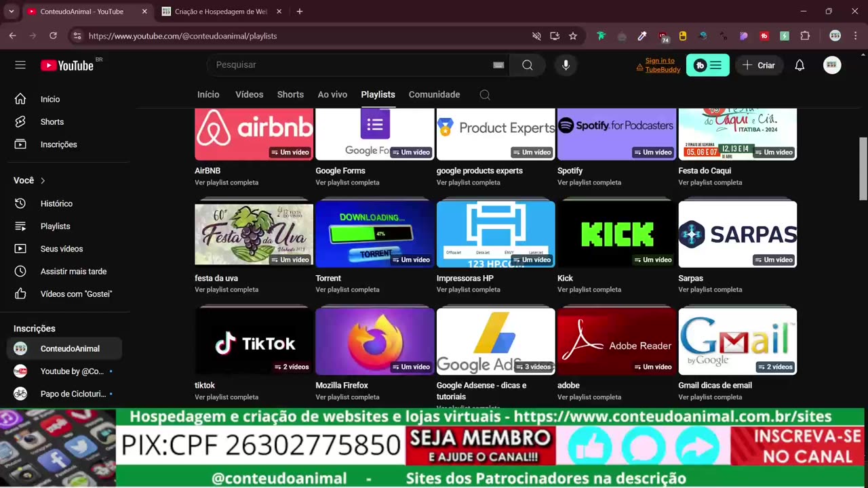Open ConteudoAnimal subscription channel
Viewport: 868px width, 488px height.
coord(65,348)
